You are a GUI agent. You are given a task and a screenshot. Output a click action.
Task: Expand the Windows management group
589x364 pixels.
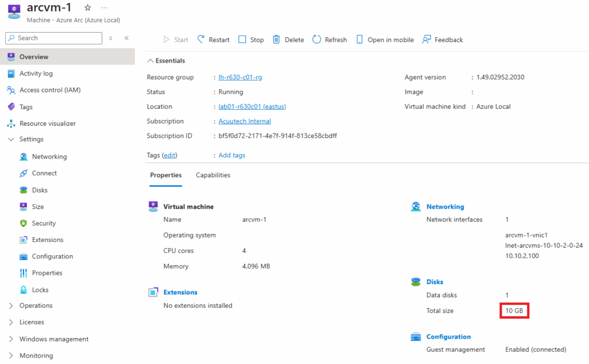coord(11,339)
